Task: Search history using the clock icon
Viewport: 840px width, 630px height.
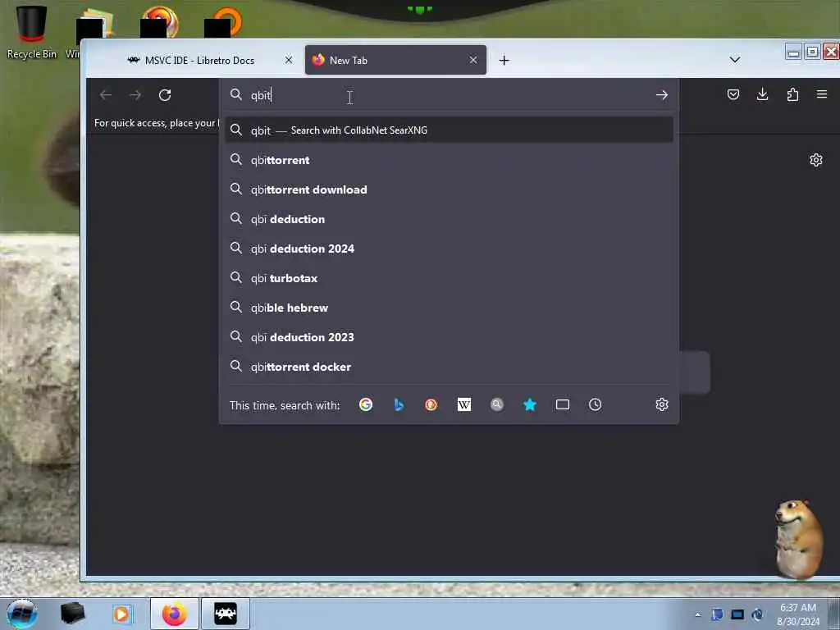Action: (x=596, y=404)
